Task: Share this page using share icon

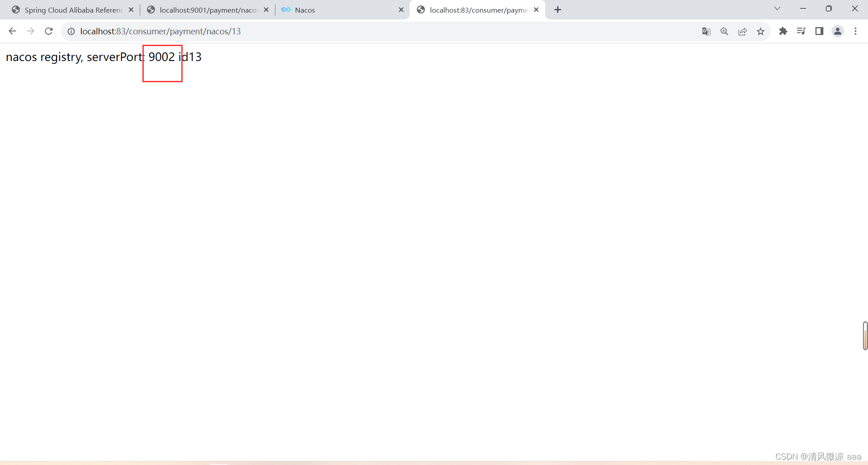Action: click(742, 31)
